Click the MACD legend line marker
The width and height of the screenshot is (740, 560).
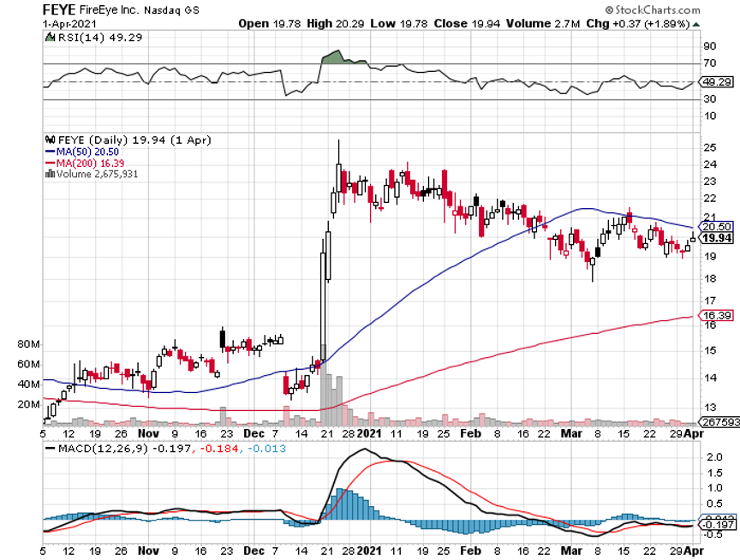[49, 448]
